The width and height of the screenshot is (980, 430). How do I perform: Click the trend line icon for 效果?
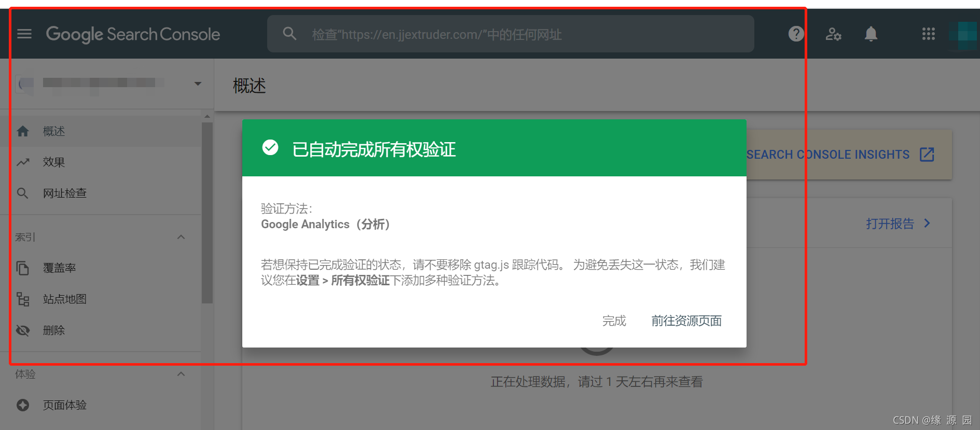click(x=23, y=162)
